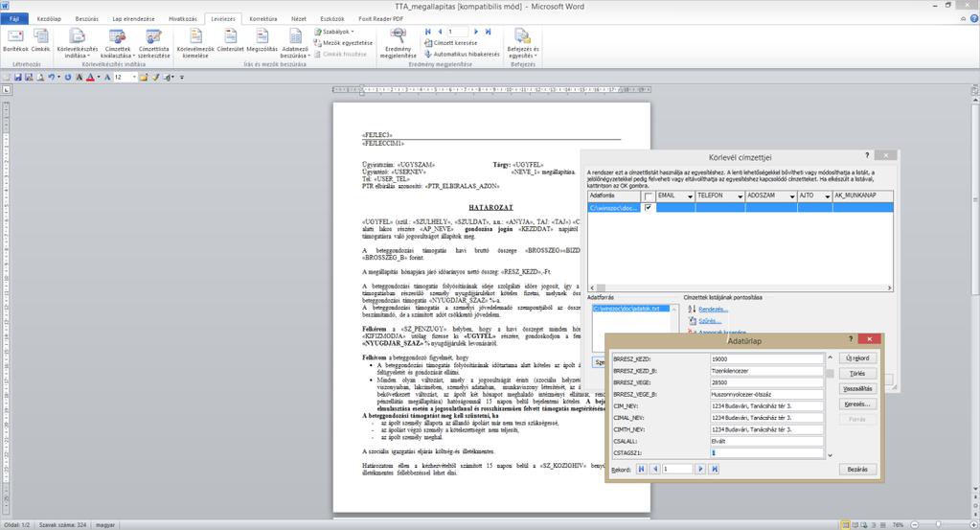The width and height of the screenshot is (980, 530).
Task: Click Címzettlista szerkesztése icon
Action: click(153, 43)
